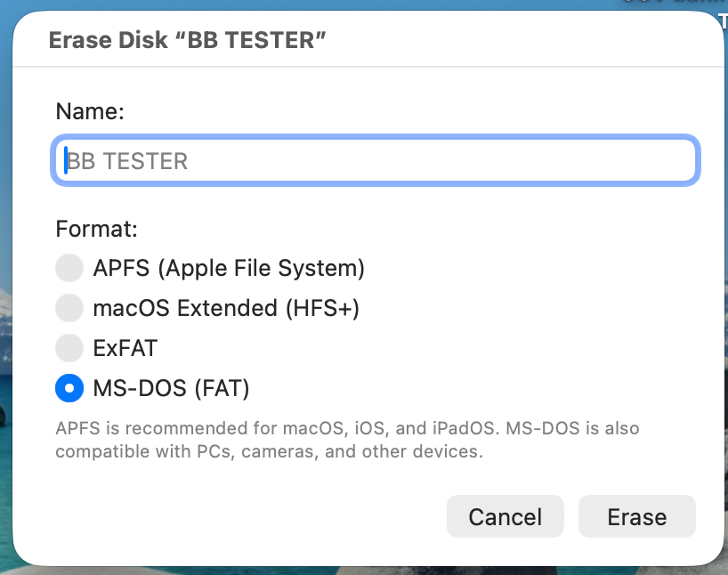
Task: Enable the ExFAT radio button circle
Action: pyautogui.click(x=69, y=348)
